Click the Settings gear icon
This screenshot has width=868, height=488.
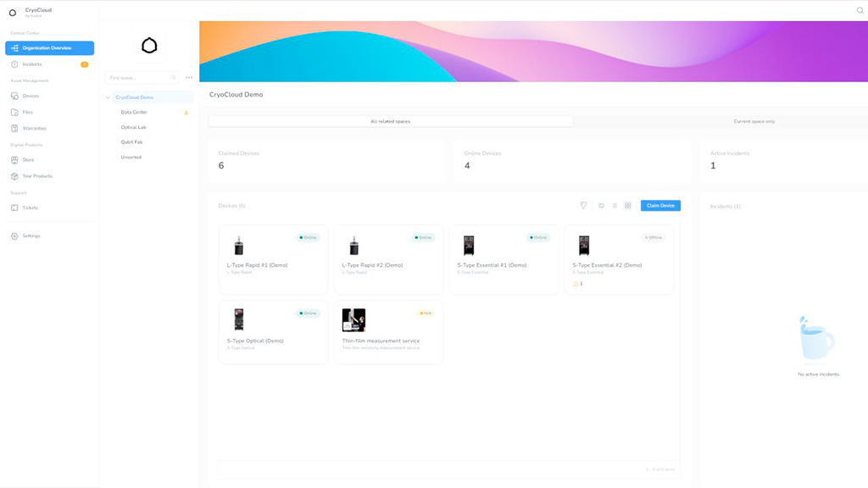click(14, 236)
